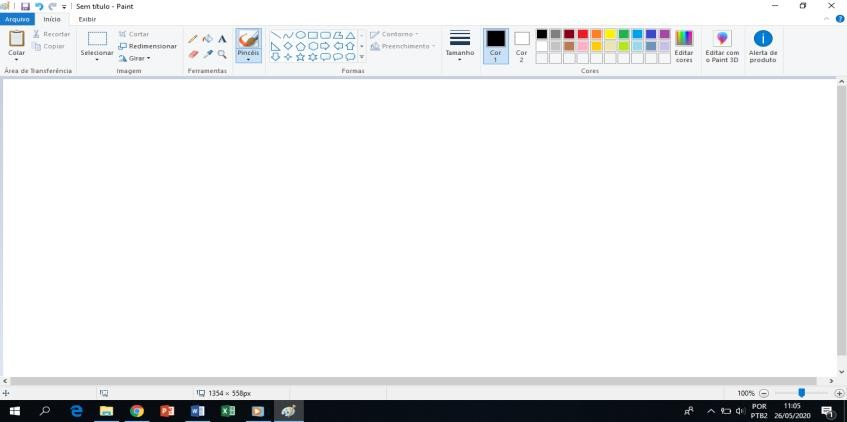847x422 pixels.
Task: Choose the Pentagon shape
Action: coord(300,46)
